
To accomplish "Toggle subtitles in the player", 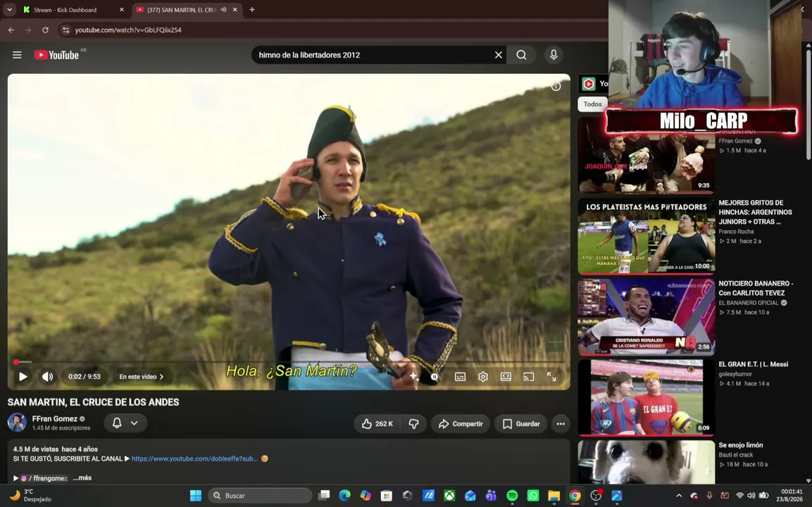I will click(x=460, y=377).
